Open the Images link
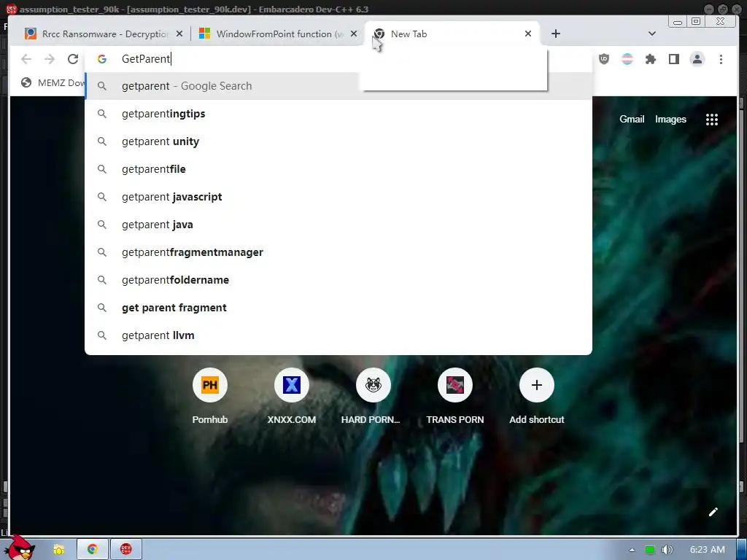Viewport: 747px width, 560px height. click(x=670, y=120)
